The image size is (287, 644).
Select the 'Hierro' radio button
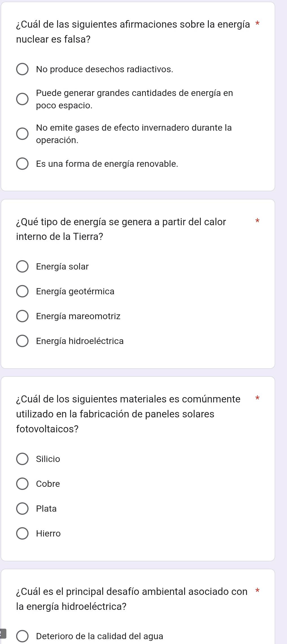(x=22, y=534)
